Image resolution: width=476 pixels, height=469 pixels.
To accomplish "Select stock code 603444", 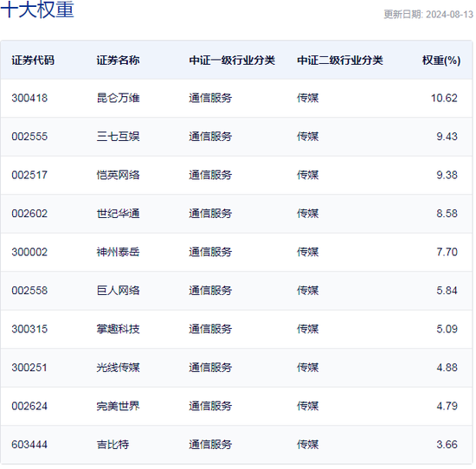I will [29, 445].
